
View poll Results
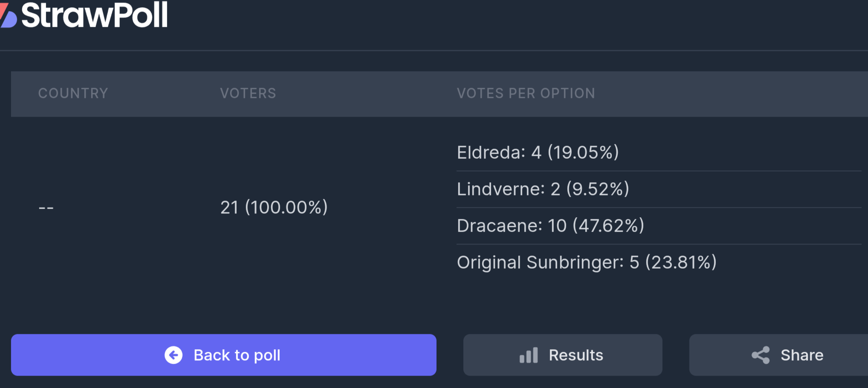tap(563, 355)
